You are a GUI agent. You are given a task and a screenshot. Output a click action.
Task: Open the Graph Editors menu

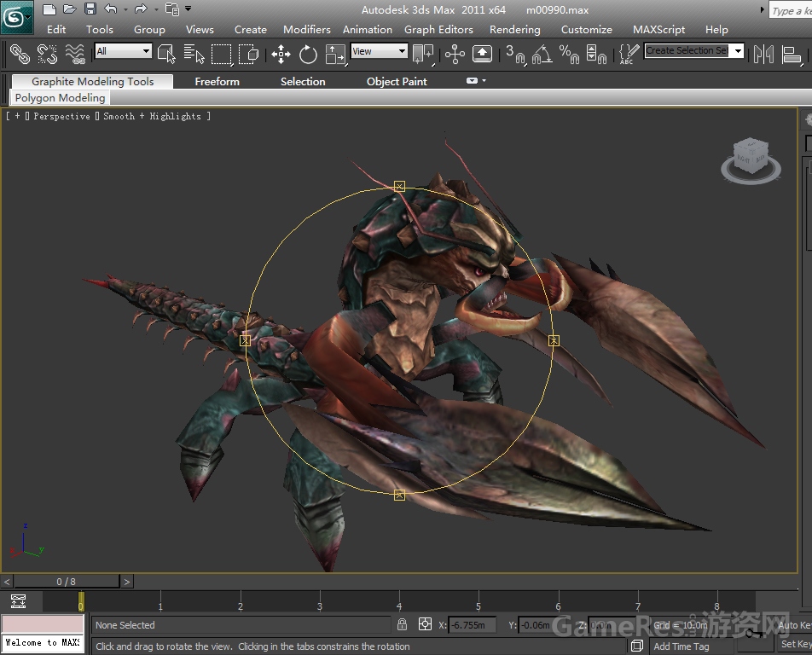pyautogui.click(x=438, y=30)
